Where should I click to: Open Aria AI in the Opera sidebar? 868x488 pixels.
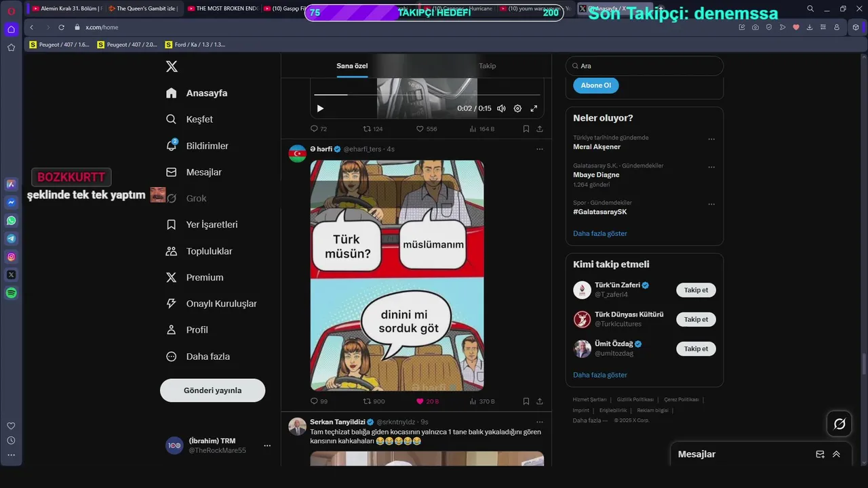pyautogui.click(x=12, y=184)
